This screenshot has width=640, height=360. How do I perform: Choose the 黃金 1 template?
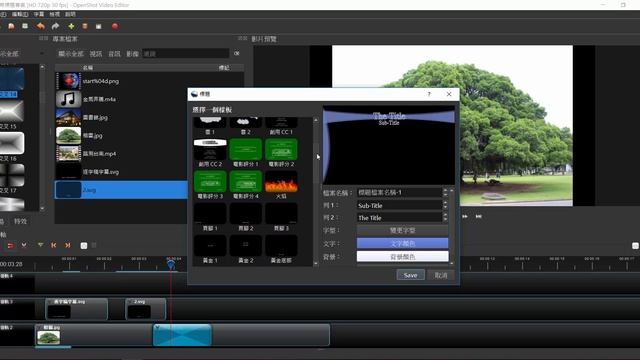pyautogui.click(x=210, y=249)
